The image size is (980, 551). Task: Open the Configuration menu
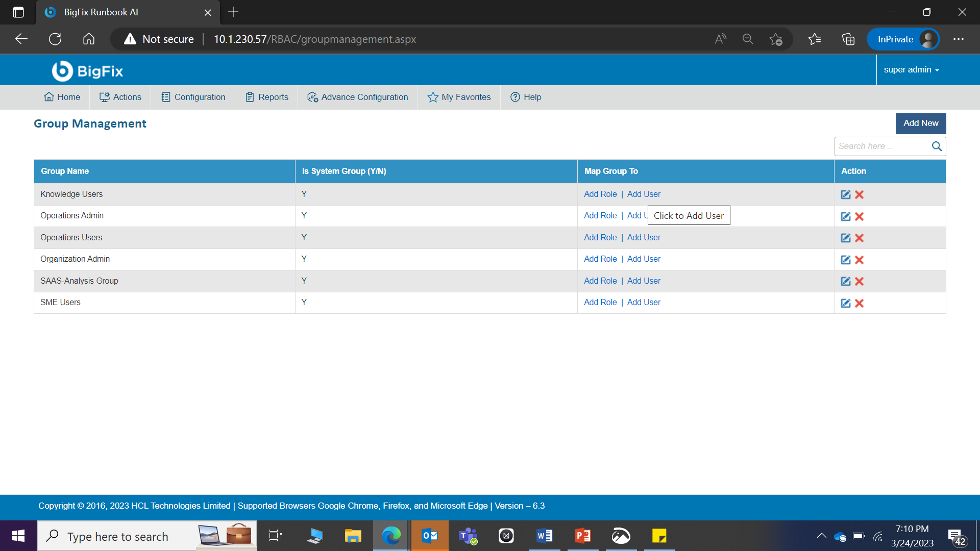pos(193,97)
